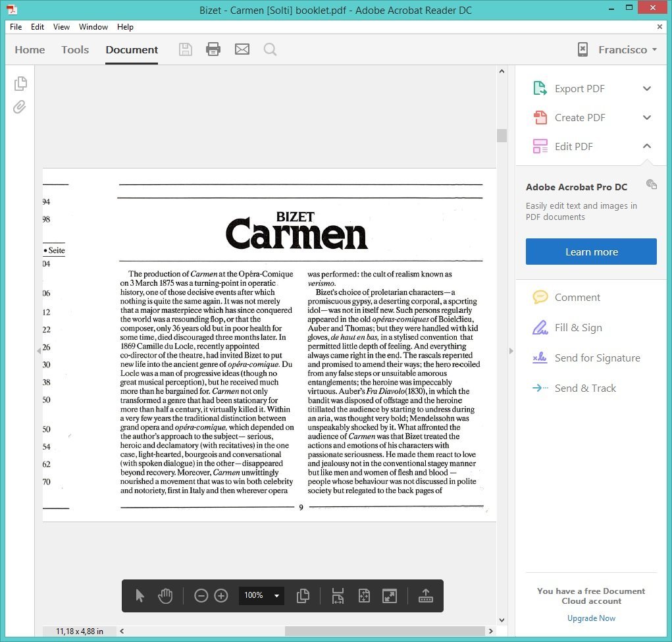Screen dimensions: 672x642
Task: Zoom out using the minus icon
Action: click(x=201, y=595)
